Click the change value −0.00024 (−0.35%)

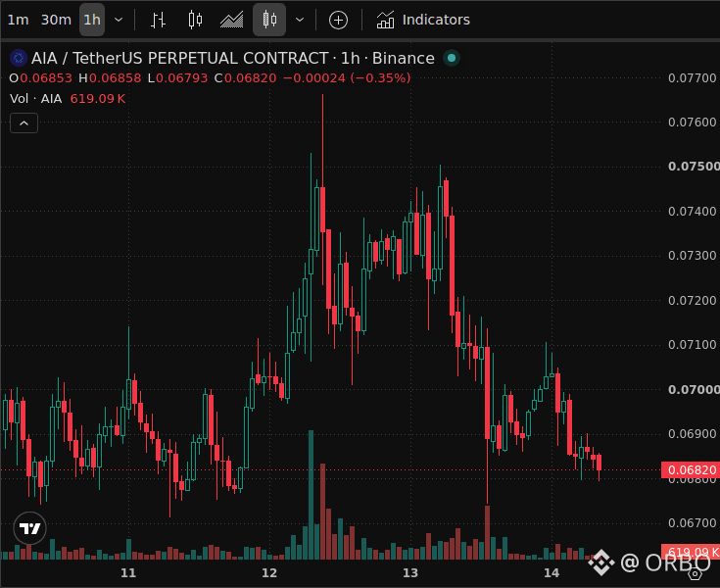pos(347,78)
